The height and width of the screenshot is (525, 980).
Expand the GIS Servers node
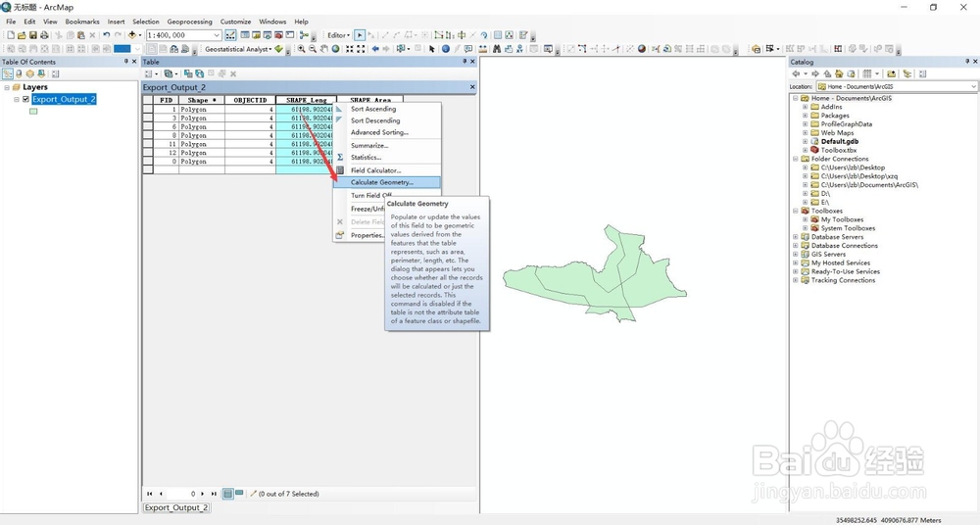[x=796, y=255]
